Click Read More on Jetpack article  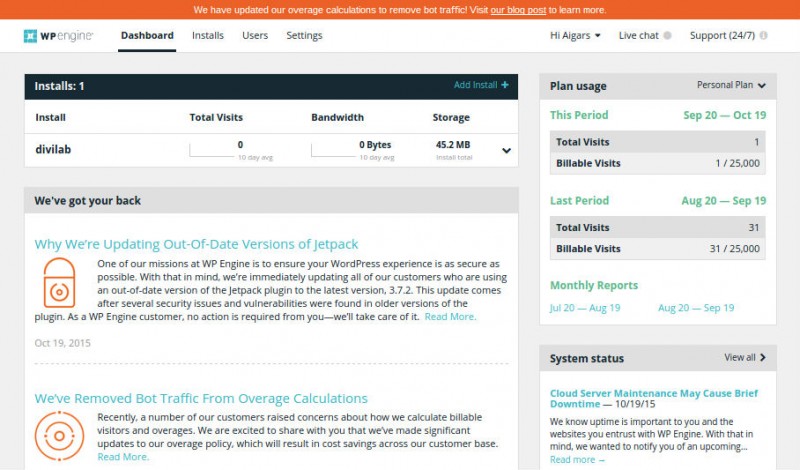(x=451, y=316)
